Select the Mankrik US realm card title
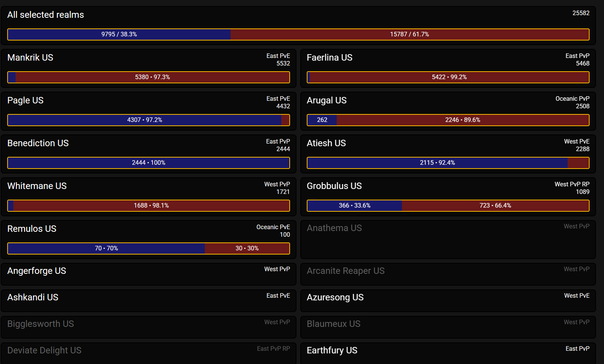The height and width of the screenshot is (364, 604). pyautogui.click(x=30, y=58)
